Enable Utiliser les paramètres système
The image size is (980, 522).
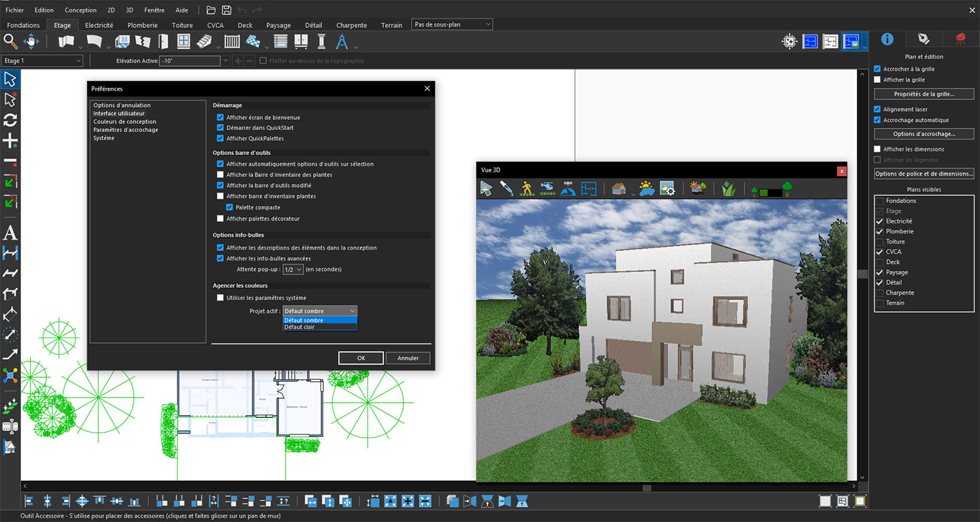point(220,298)
